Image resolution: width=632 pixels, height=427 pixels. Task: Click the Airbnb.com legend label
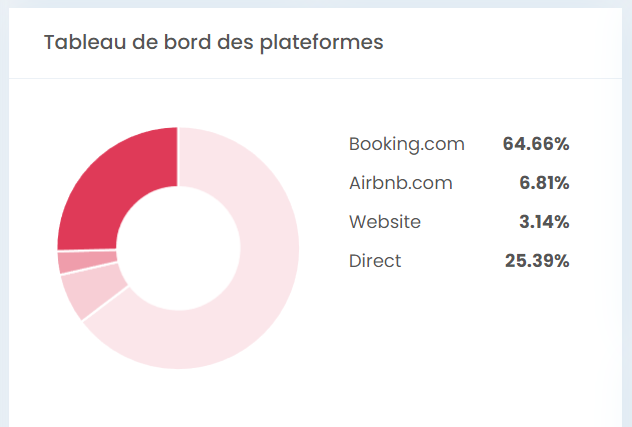pyautogui.click(x=401, y=183)
